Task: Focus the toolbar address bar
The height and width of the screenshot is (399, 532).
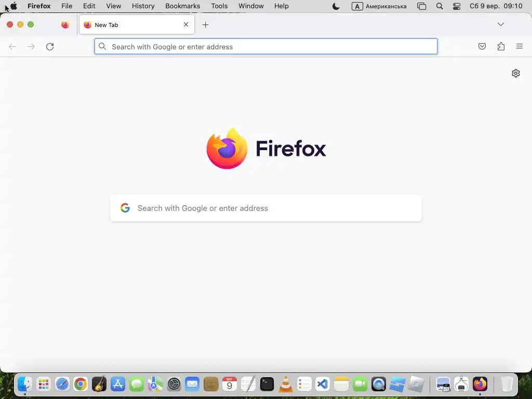Action: pyautogui.click(x=266, y=46)
